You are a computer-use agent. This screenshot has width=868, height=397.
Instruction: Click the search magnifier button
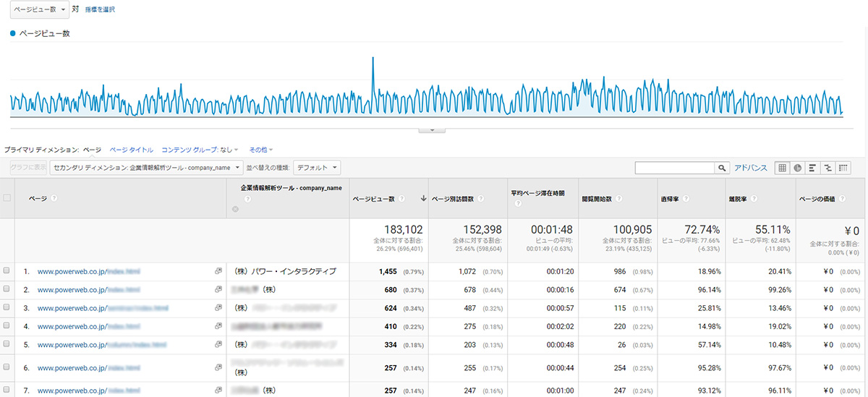click(x=722, y=168)
